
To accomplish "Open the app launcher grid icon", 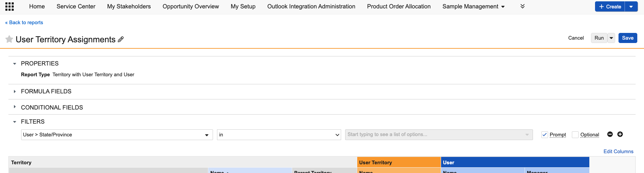I will tap(9, 6).
